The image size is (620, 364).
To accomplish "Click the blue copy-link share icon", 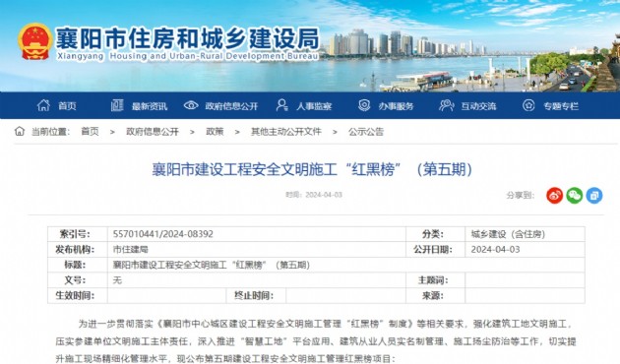I will tap(593, 195).
